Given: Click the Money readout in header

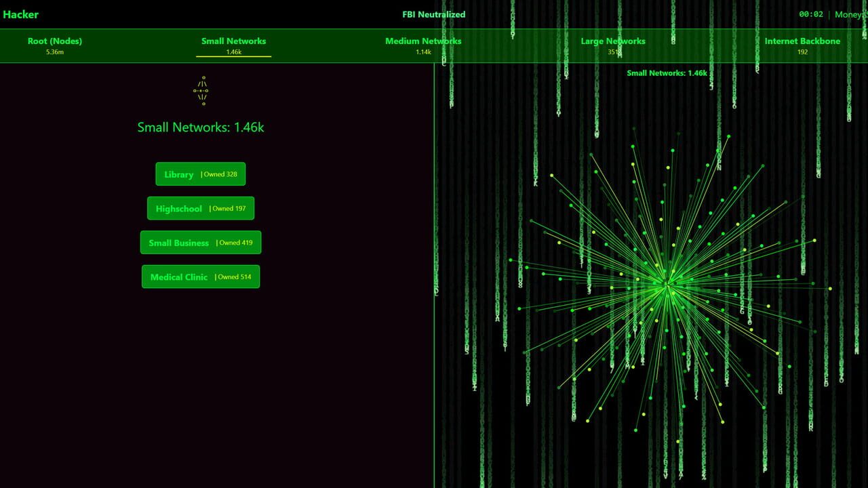Looking at the screenshot, I should point(850,14).
